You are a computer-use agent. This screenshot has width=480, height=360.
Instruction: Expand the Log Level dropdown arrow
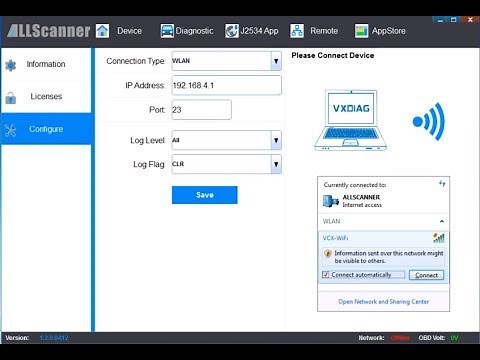click(x=276, y=140)
